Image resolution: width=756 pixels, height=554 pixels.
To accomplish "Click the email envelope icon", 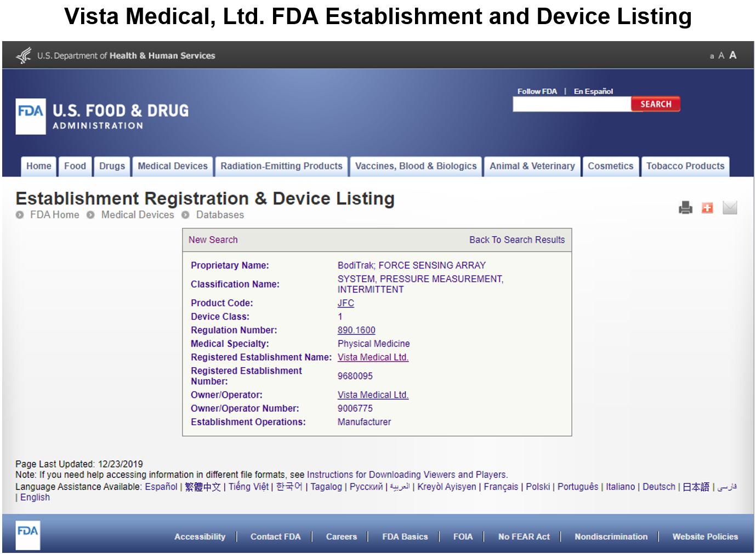I will (730, 208).
